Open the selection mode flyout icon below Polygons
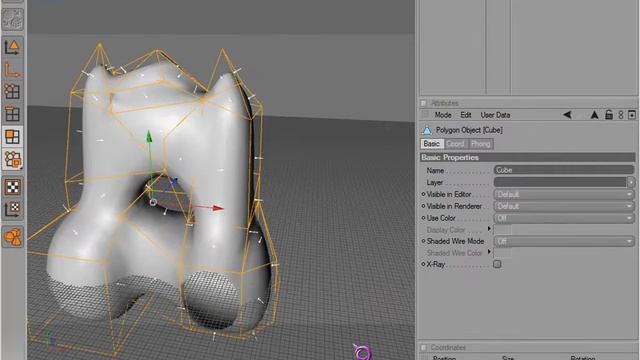The width and height of the screenshot is (640, 360). (13, 159)
